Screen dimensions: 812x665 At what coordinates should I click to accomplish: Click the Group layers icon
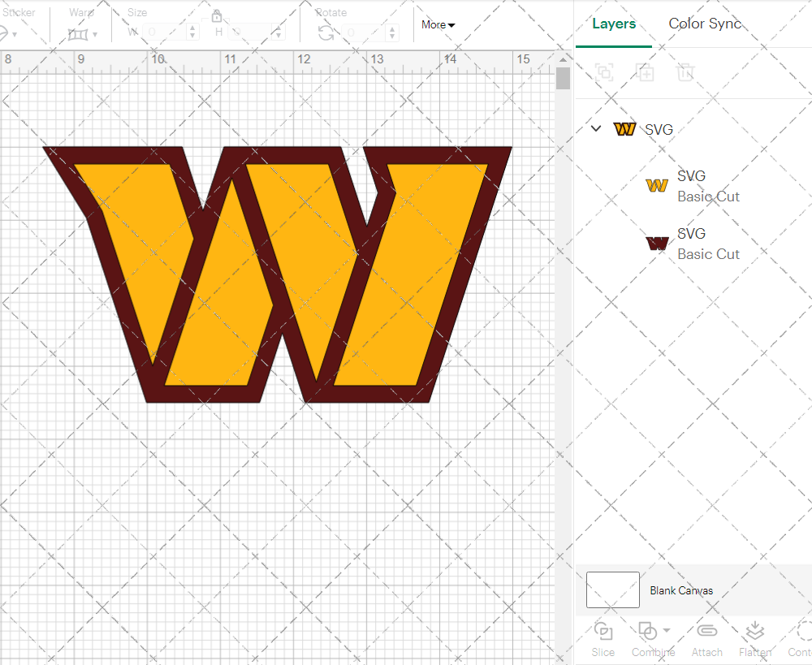[603, 72]
